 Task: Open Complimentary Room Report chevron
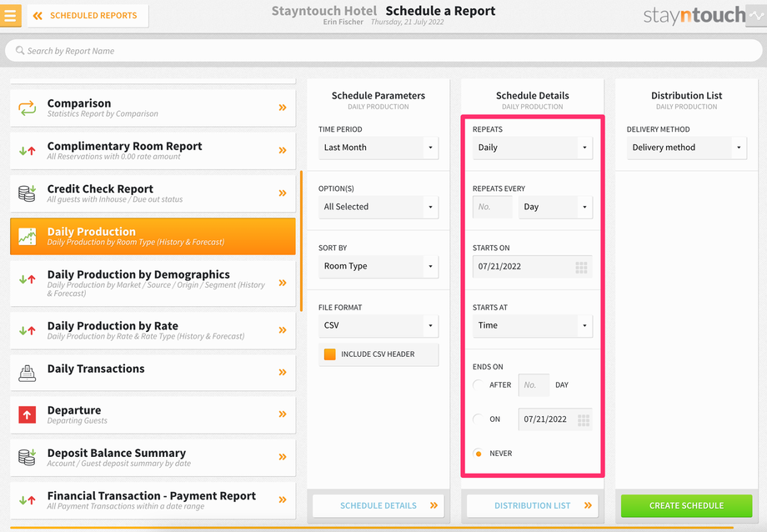(283, 150)
